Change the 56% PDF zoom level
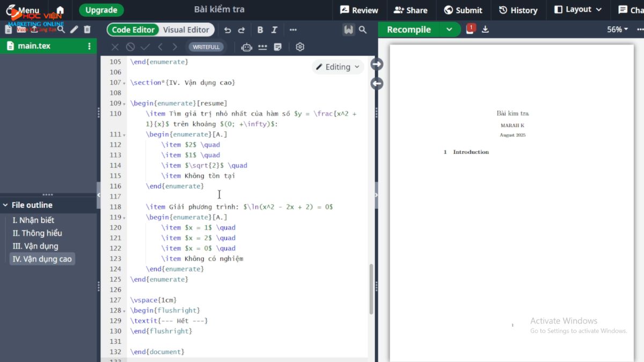The image size is (644, 362). click(x=618, y=29)
